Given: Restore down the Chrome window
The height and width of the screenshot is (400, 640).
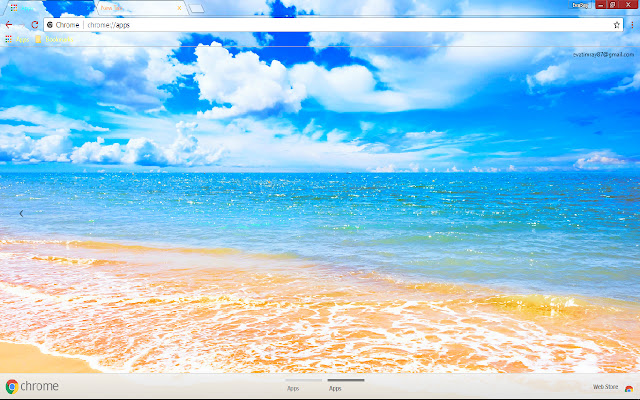Looking at the screenshot, I should tap(613, 5).
